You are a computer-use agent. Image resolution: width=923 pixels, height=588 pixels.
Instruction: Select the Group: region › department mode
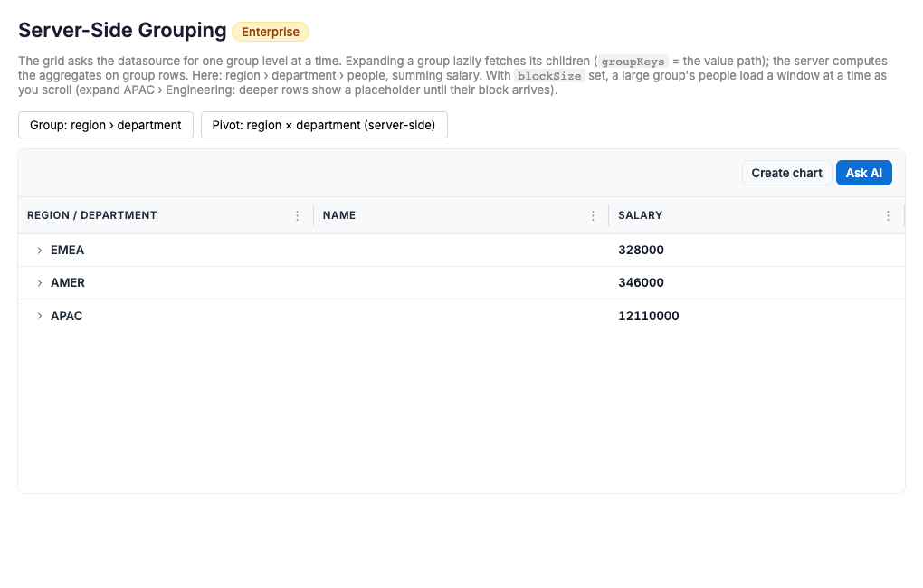106,125
